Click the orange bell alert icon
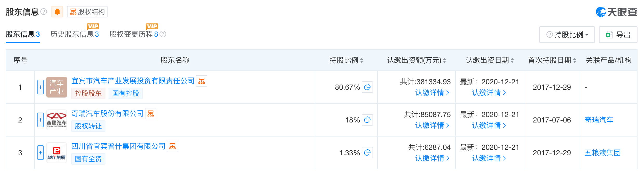Screen dimensions: 644x175 [x=57, y=12]
